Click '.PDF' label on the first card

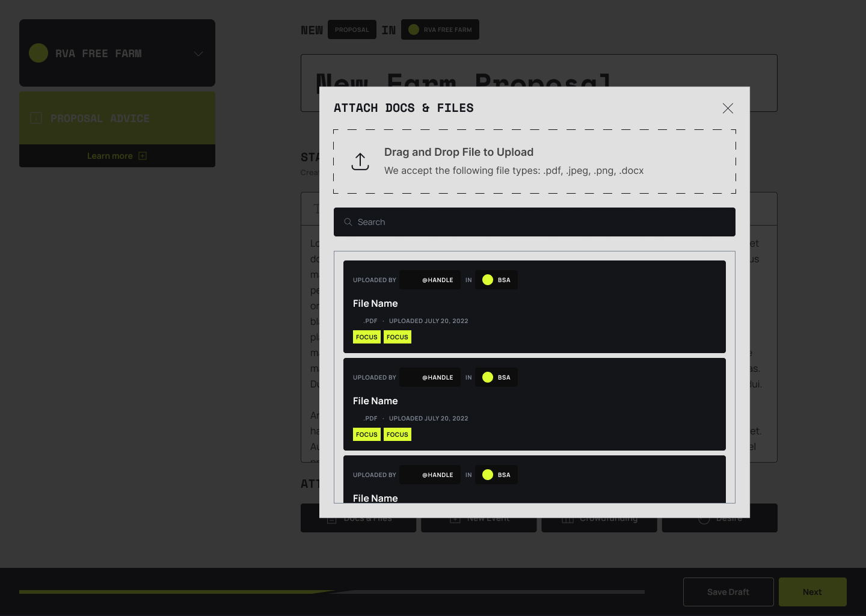[x=370, y=321]
